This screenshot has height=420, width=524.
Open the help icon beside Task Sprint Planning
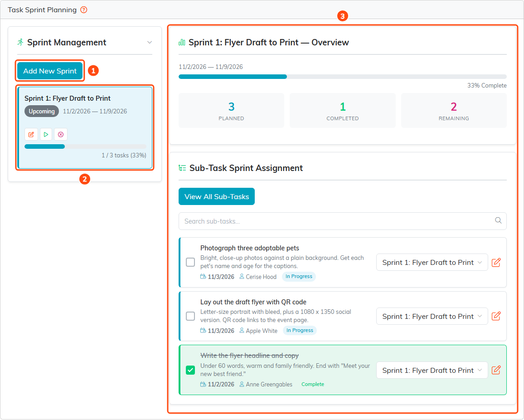coord(84,10)
